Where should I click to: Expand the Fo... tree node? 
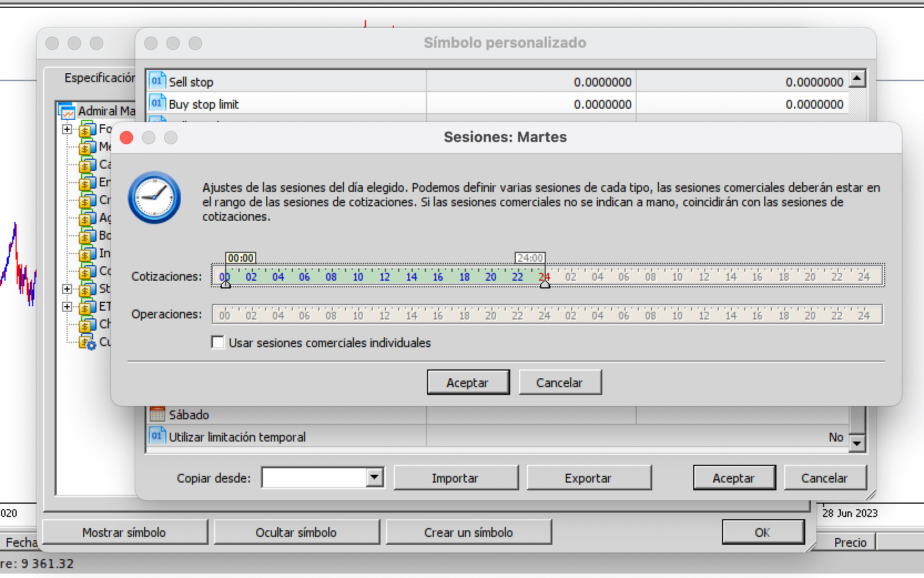pyautogui.click(x=67, y=129)
